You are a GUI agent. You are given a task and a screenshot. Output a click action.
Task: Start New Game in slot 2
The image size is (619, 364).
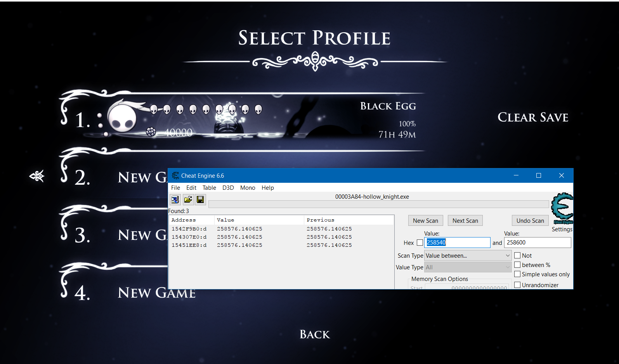click(143, 177)
